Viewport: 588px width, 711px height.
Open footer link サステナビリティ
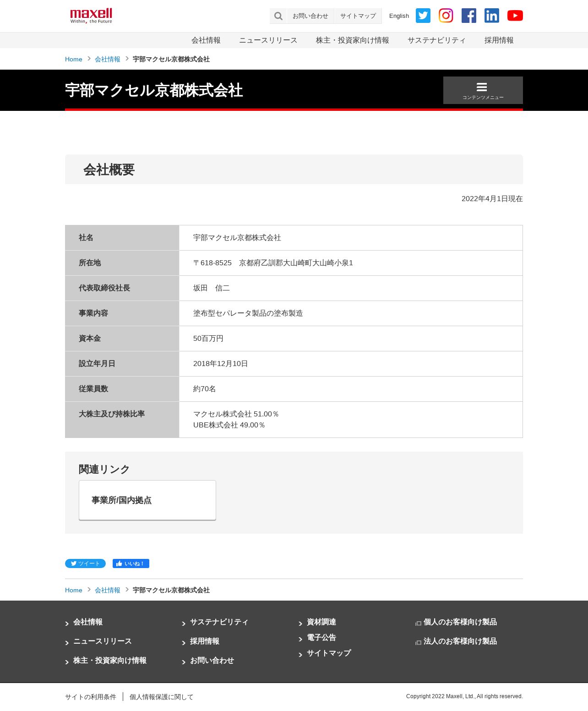[219, 622]
